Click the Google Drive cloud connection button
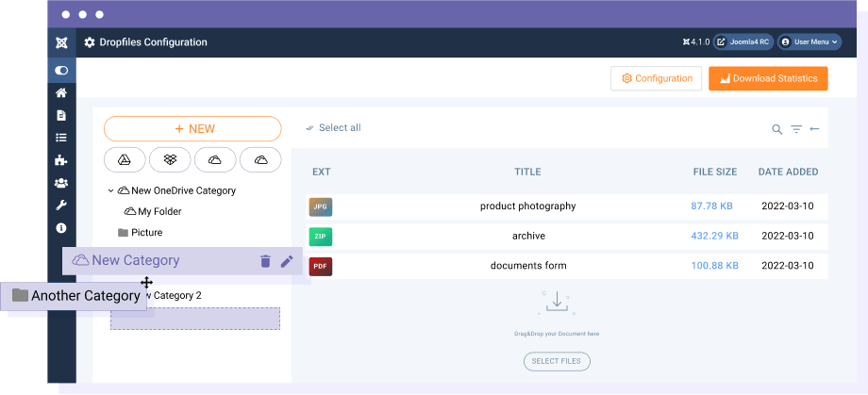Viewport: 868px width, 395px height. pos(124,160)
